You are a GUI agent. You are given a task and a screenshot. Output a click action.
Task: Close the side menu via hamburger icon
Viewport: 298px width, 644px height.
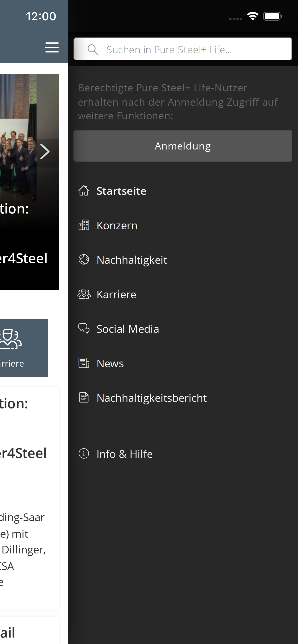tap(52, 47)
